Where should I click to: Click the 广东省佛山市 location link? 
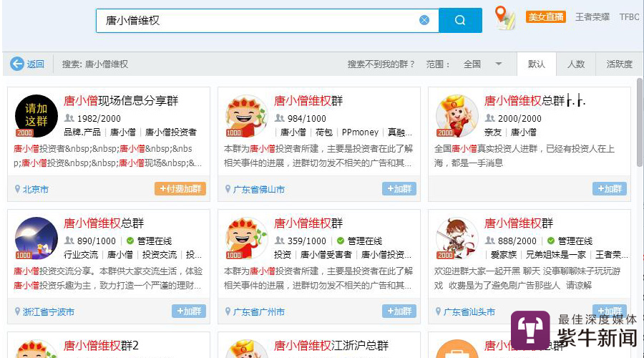pyautogui.click(x=259, y=190)
